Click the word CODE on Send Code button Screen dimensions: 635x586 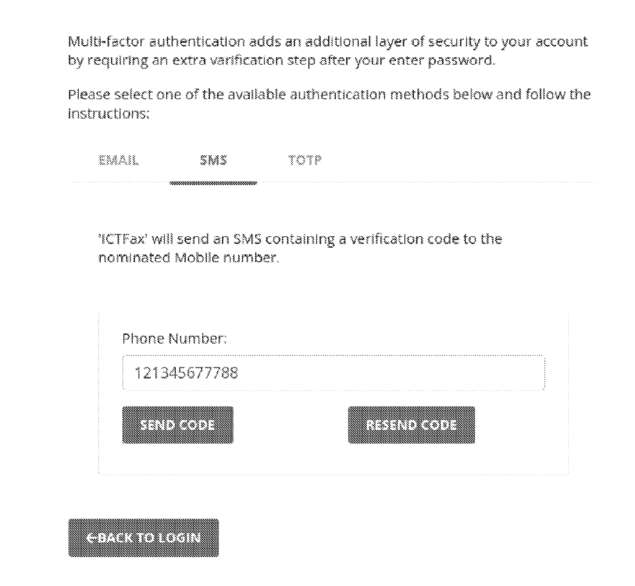pos(196,425)
